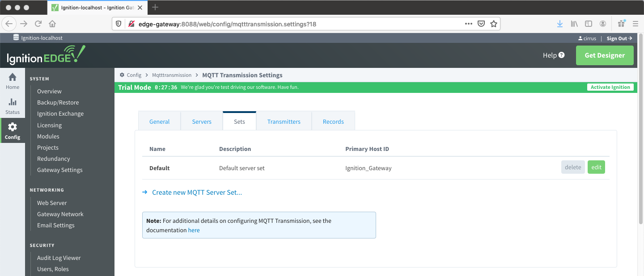This screenshot has width=644, height=276.
Task: Click the Ignition_Gateway host ID cell
Action: tap(369, 168)
